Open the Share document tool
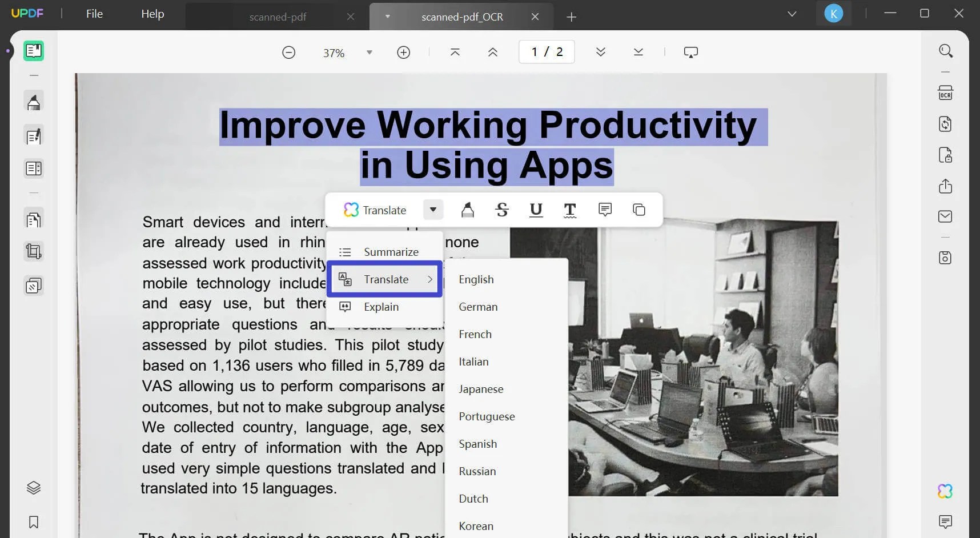980x538 pixels. (945, 186)
